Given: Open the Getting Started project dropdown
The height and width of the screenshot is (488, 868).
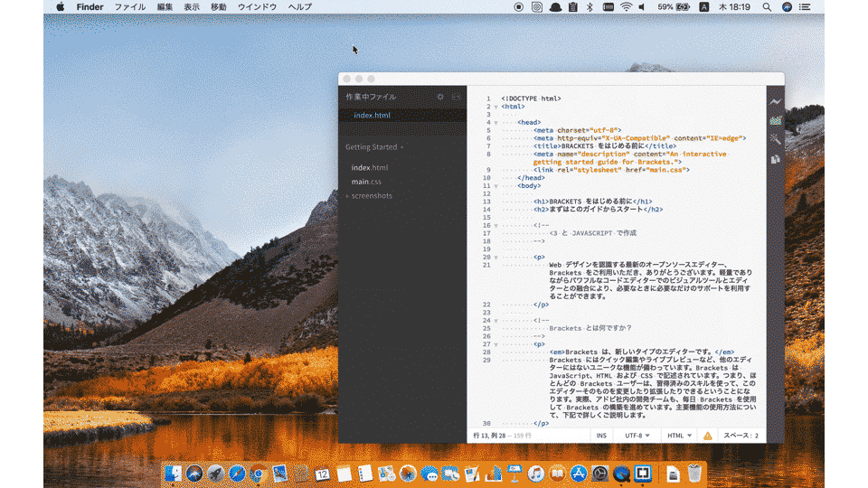Looking at the screenshot, I should [374, 147].
